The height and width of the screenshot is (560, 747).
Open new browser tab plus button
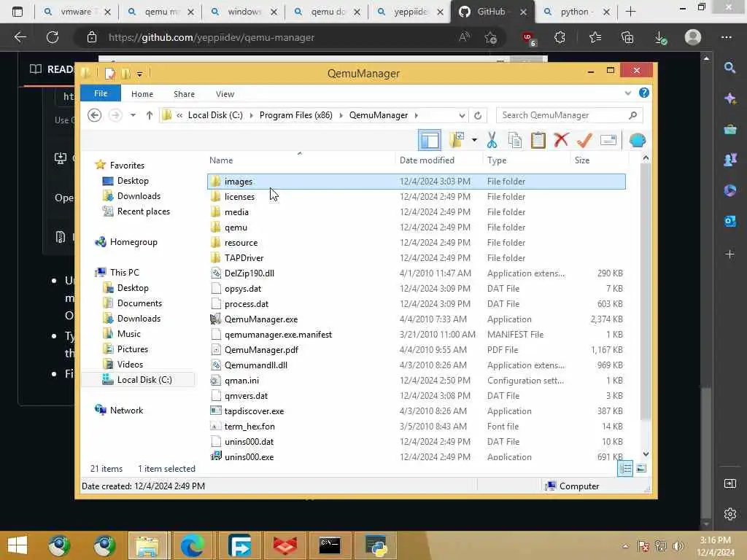point(630,12)
